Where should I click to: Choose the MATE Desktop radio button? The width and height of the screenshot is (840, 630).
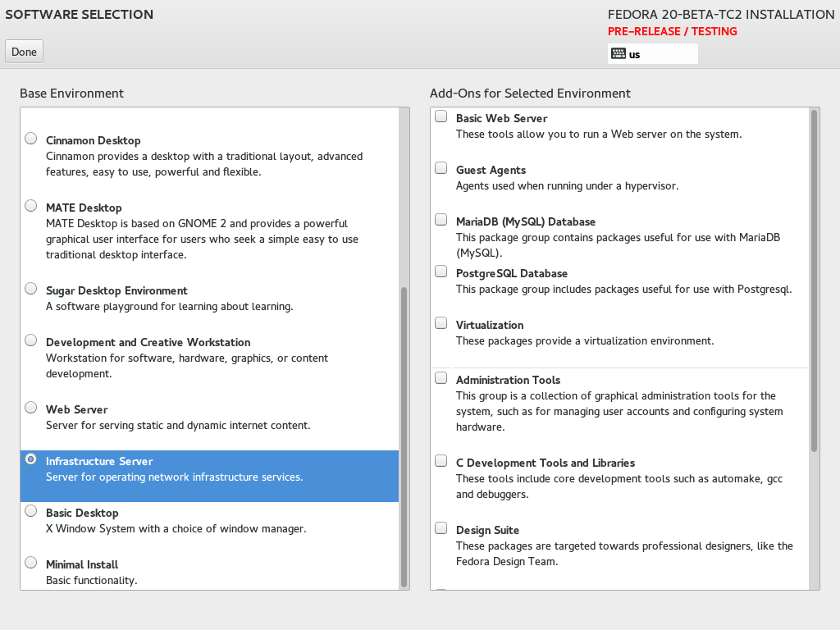(x=31, y=206)
